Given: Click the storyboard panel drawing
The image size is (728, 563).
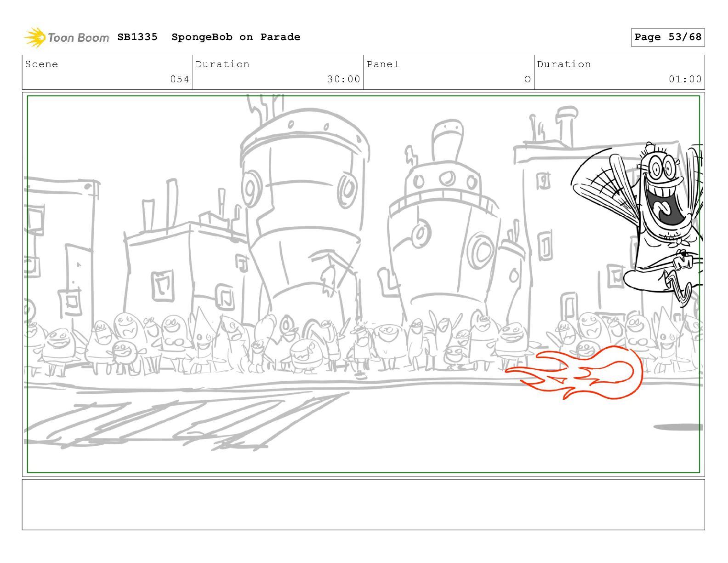Looking at the screenshot, I should pos(363,284).
